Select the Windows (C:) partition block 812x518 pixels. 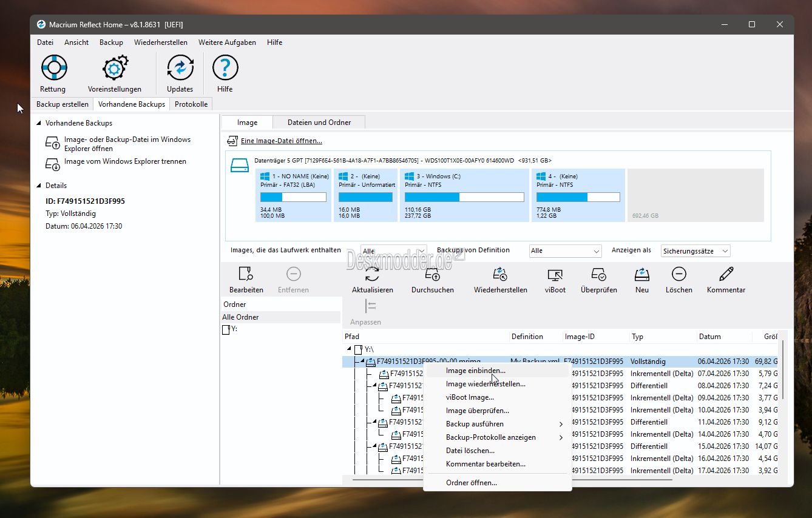coord(464,195)
